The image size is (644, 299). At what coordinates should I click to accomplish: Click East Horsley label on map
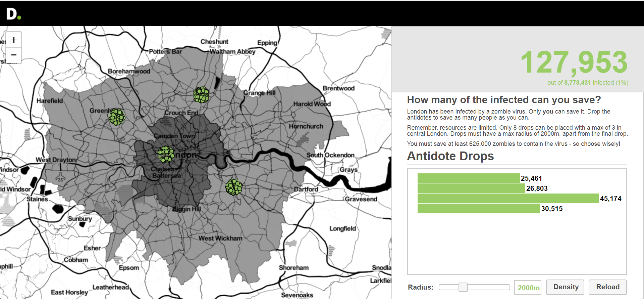(x=69, y=292)
